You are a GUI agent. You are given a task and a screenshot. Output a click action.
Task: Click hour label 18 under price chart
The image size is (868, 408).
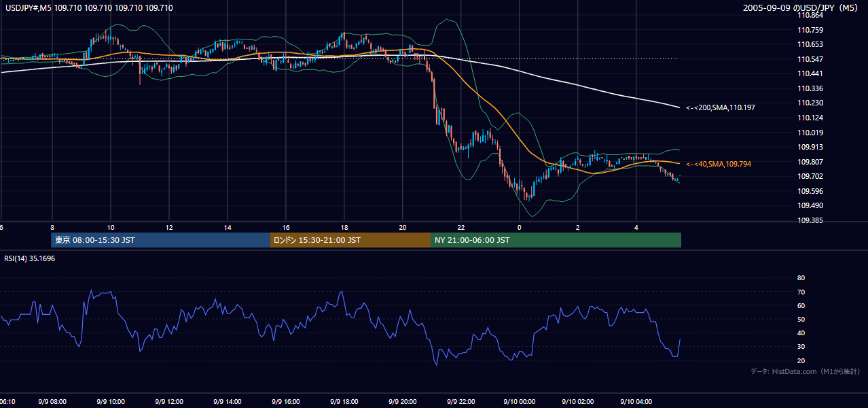[x=344, y=227]
